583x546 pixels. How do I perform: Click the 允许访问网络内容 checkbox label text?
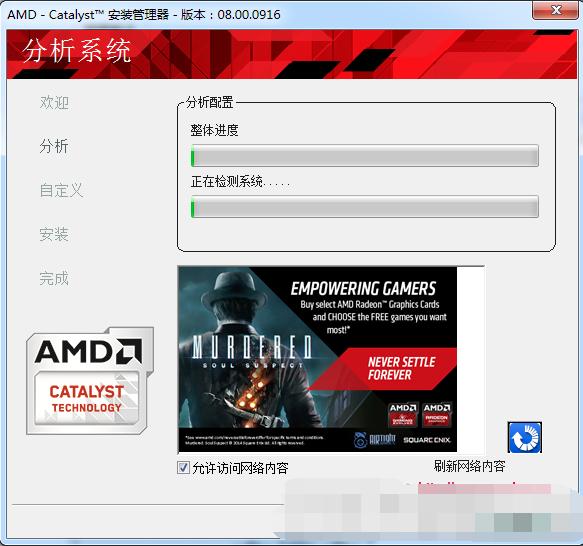(240, 468)
